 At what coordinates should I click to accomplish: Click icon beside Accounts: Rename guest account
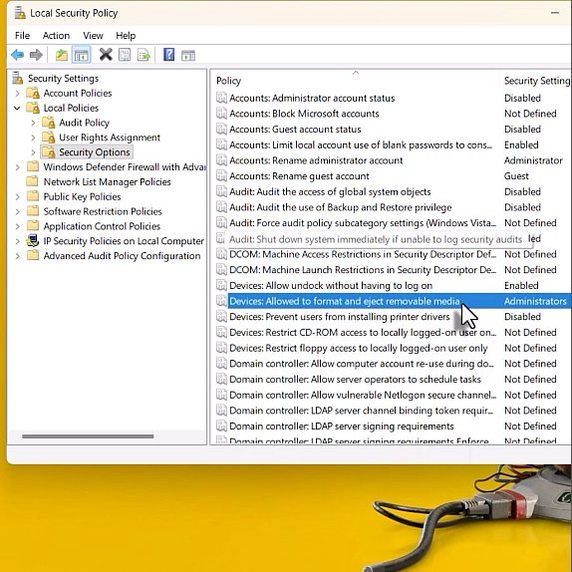coord(221,176)
